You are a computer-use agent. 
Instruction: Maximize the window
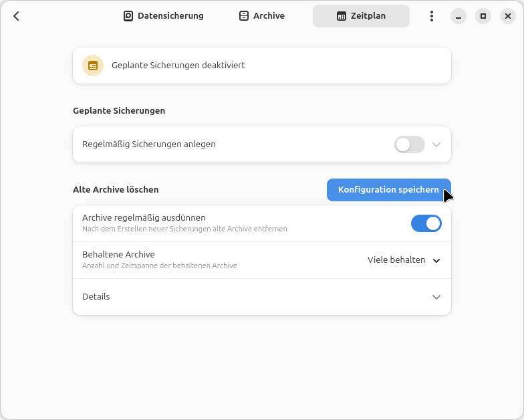click(x=483, y=16)
